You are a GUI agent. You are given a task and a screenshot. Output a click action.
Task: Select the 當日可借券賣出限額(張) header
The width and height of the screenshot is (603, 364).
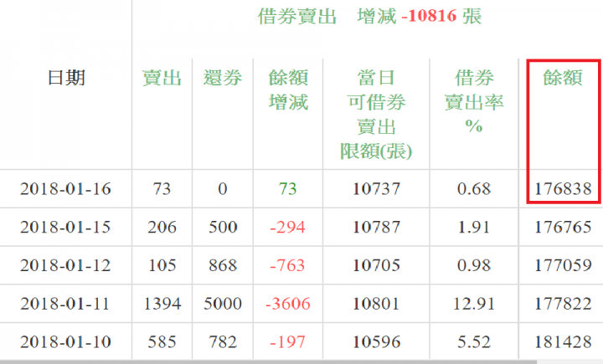[376, 114]
